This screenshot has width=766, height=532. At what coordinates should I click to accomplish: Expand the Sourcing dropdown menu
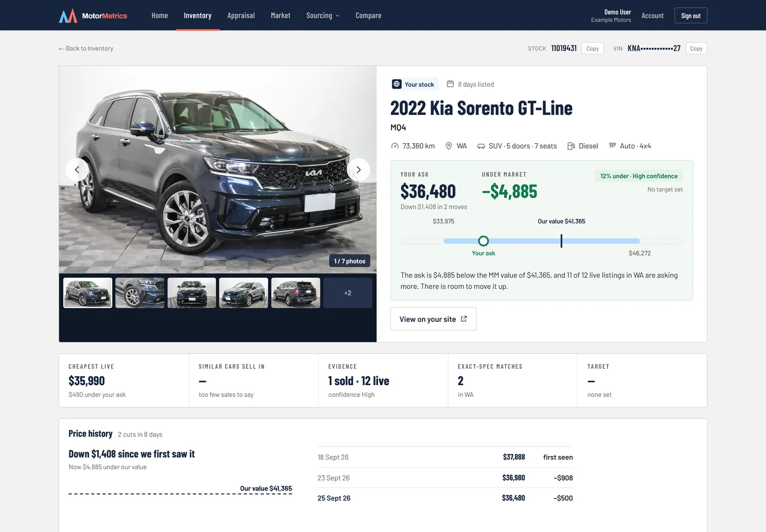[x=322, y=15]
